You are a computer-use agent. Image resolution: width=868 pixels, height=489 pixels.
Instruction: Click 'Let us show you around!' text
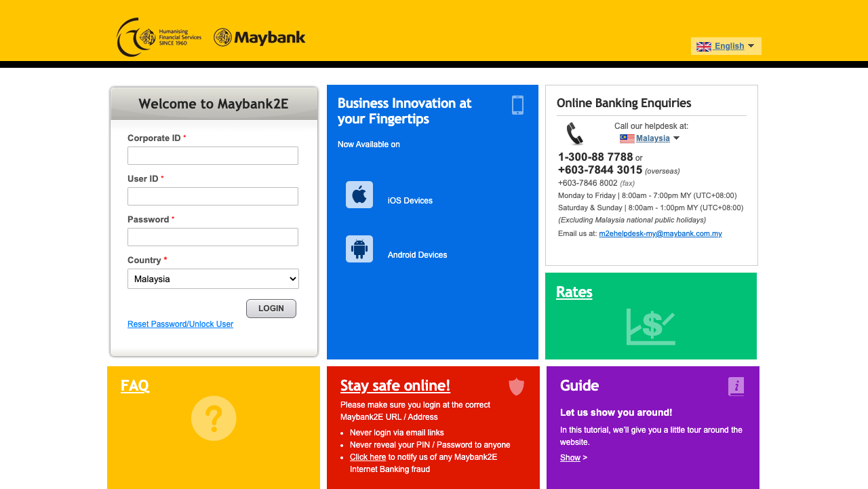pos(616,412)
